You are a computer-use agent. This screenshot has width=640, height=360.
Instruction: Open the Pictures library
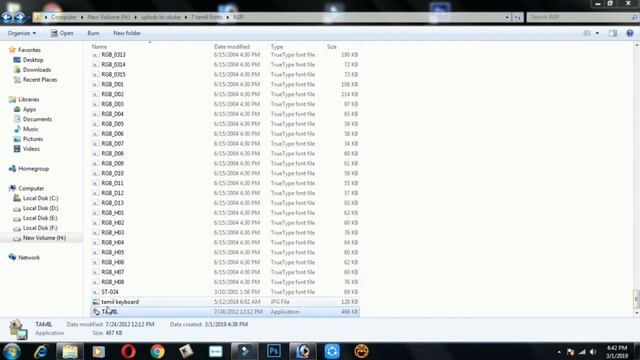click(33, 139)
